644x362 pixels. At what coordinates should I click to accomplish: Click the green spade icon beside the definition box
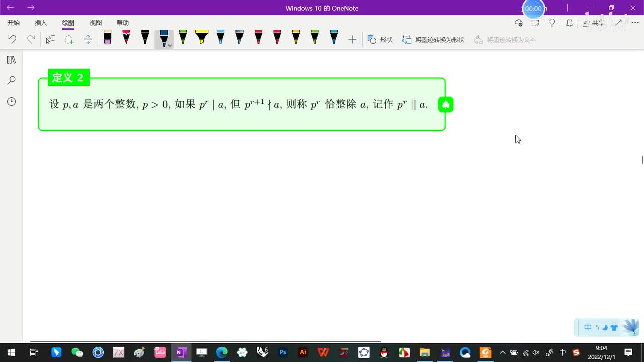coord(446,104)
